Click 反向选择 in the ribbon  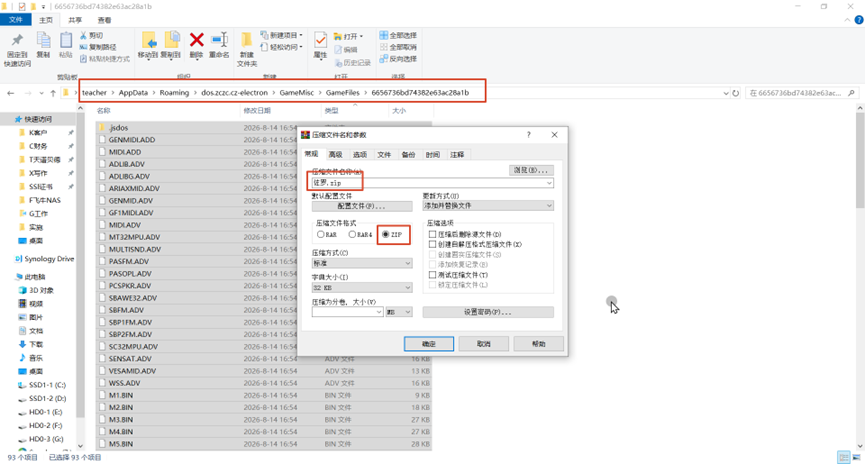click(398, 58)
